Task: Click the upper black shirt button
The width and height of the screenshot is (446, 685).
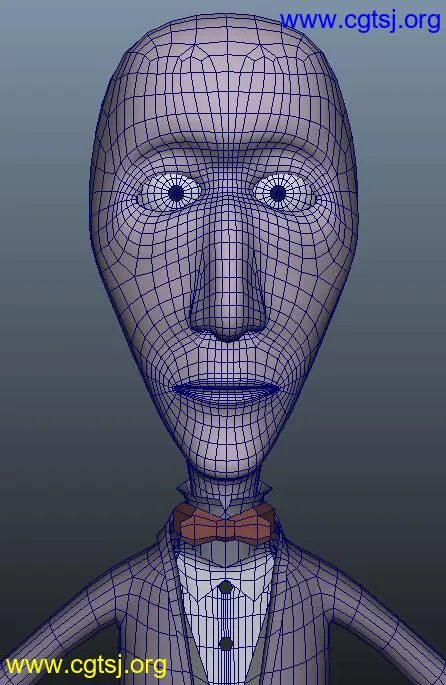Action: click(225, 587)
